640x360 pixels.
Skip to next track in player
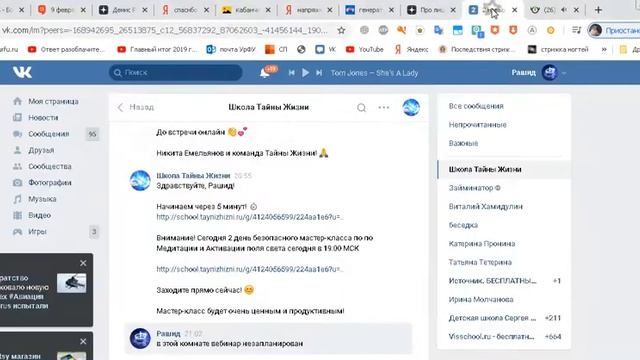tap(319, 73)
